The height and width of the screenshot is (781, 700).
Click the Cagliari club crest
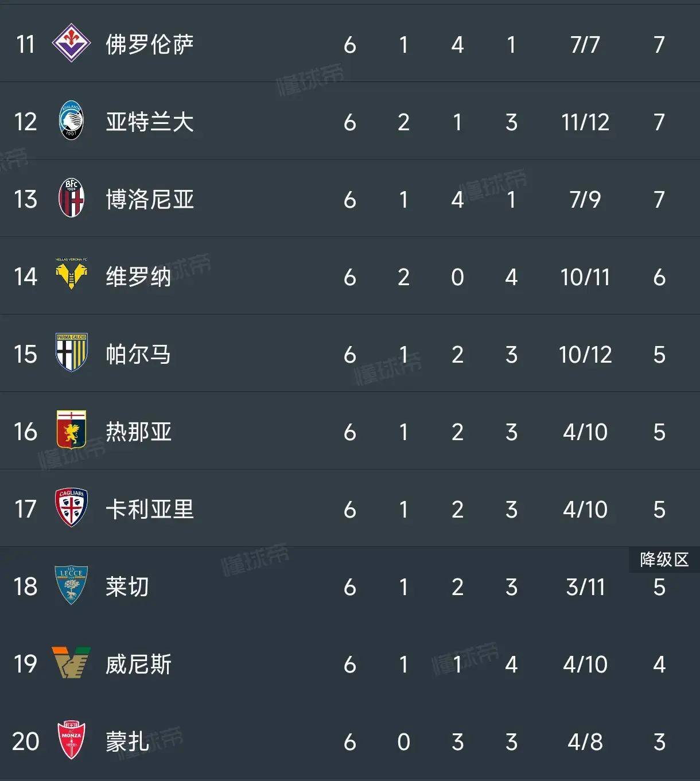[71, 508]
